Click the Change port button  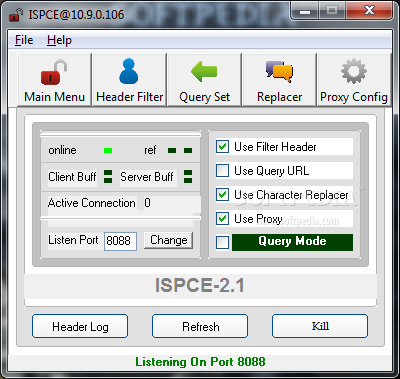(x=168, y=240)
